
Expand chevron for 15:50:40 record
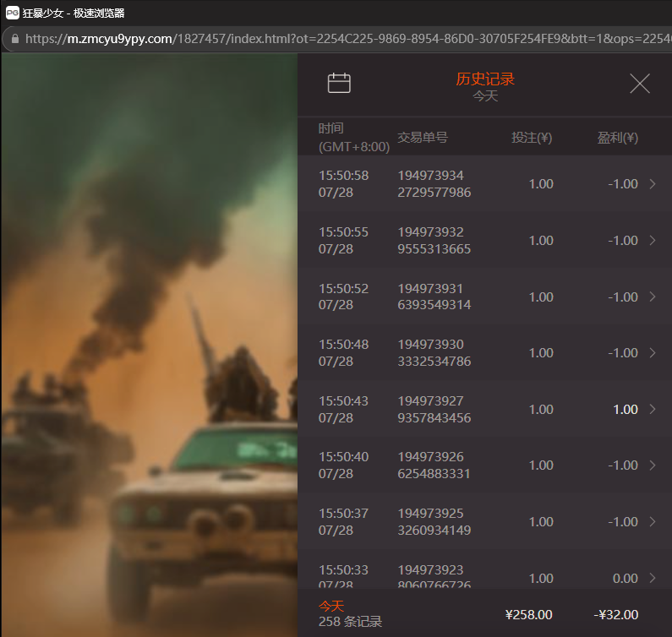652,465
